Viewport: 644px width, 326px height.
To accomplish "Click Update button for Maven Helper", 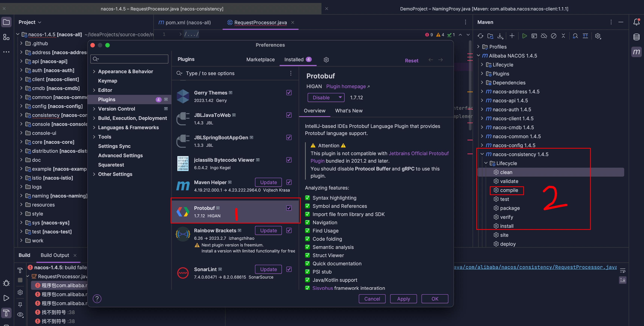I will pos(268,182).
